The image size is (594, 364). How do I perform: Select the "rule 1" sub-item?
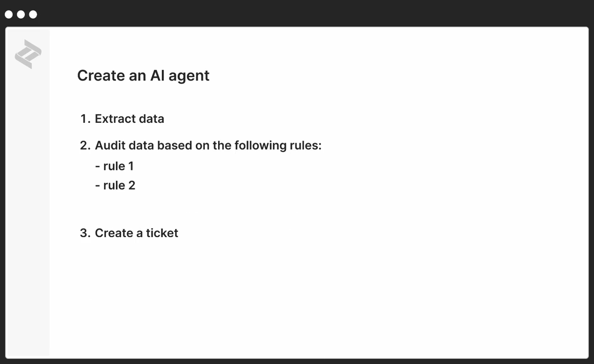118,166
